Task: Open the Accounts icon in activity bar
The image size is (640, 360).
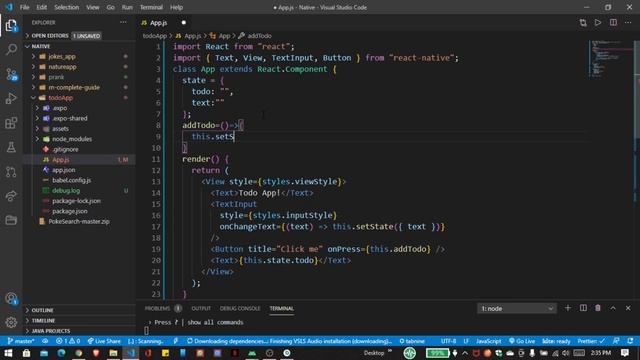Action: point(11,298)
